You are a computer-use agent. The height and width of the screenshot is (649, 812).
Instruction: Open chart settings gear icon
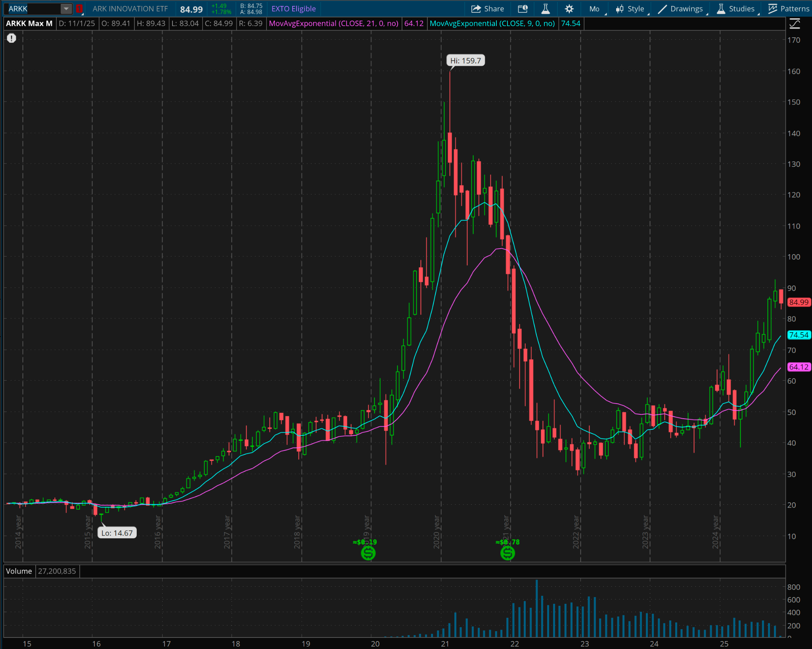569,9
